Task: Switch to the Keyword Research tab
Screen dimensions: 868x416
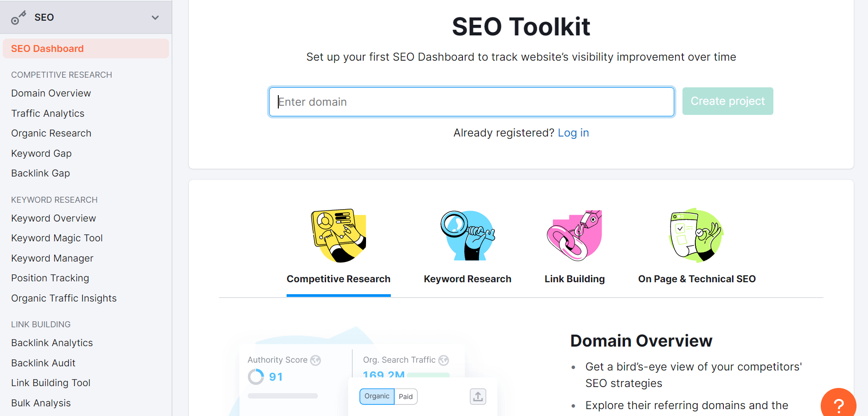Action: click(468, 279)
